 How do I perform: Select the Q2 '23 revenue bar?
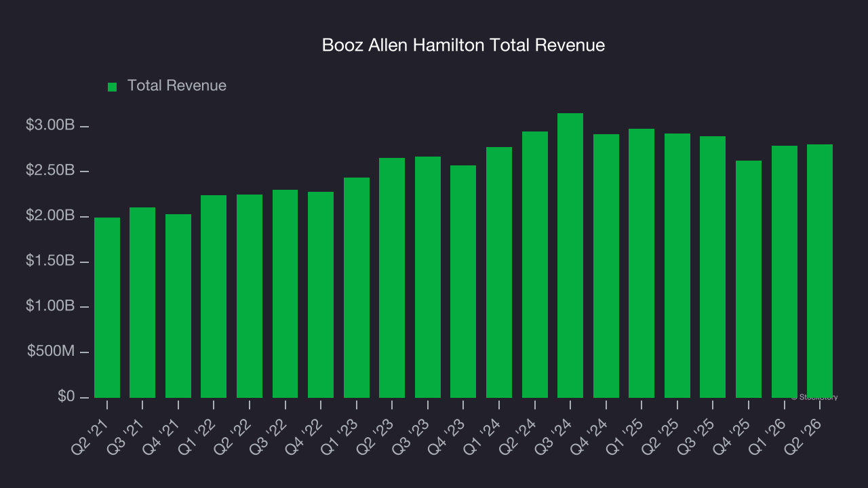coord(392,278)
